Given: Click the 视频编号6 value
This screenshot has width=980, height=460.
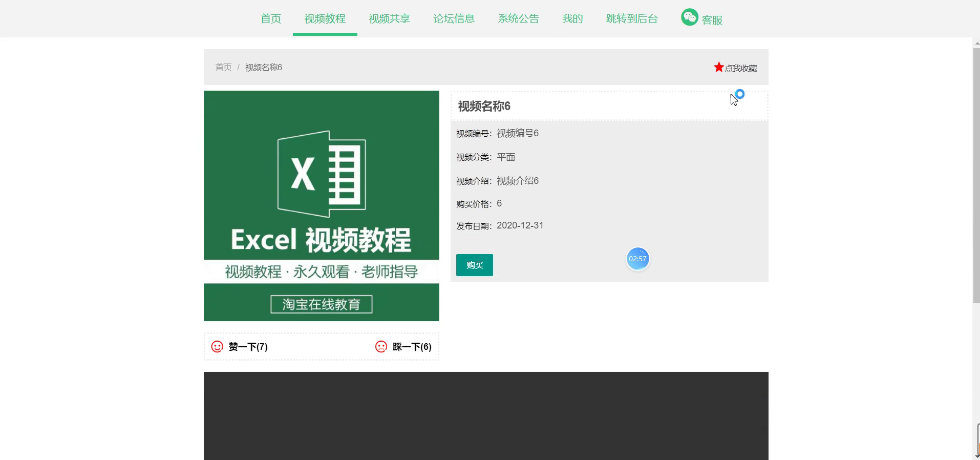Looking at the screenshot, I should (518, 133).
